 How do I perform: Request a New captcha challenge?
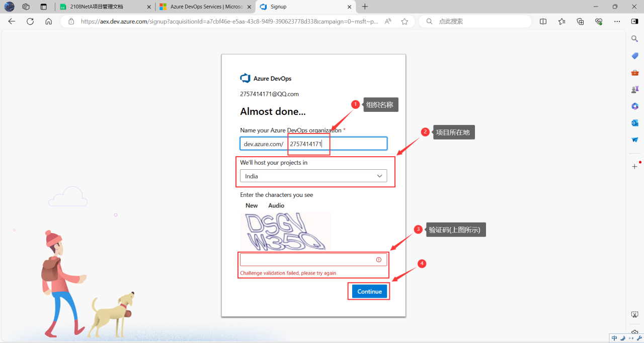pos(252,205)
